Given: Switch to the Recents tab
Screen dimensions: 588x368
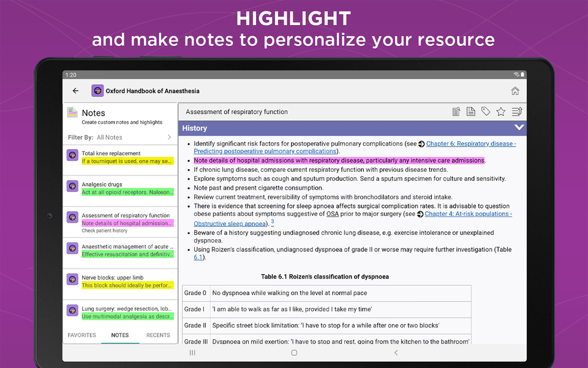Looking at the screenshot, I should tap(158, 335).
